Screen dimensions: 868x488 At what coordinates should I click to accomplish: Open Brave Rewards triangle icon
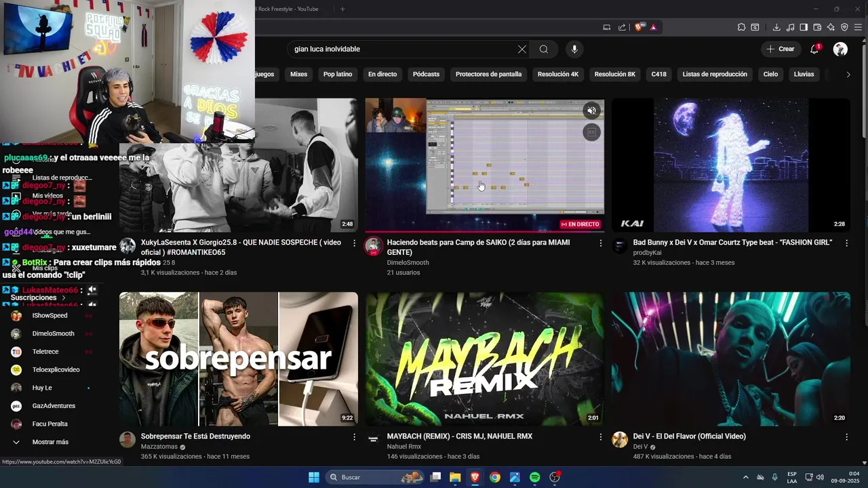[x=653, y=27]
